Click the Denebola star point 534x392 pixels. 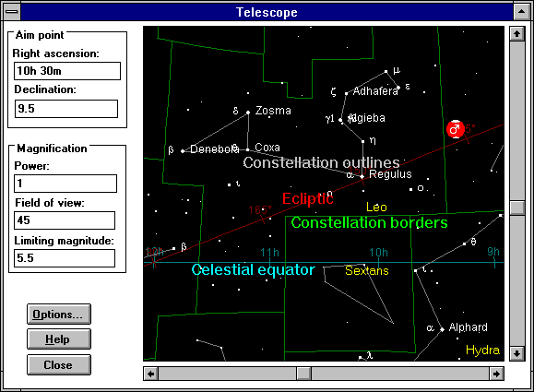(x=183, y=151)
